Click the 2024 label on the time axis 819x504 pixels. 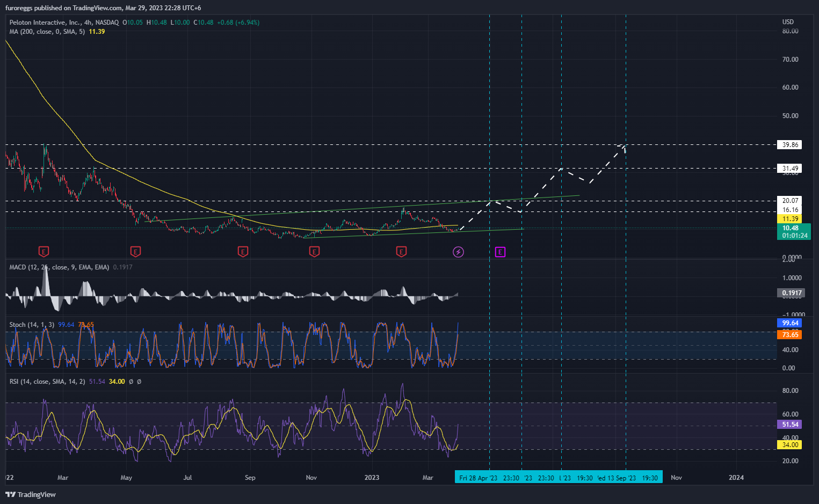(736, 478)
